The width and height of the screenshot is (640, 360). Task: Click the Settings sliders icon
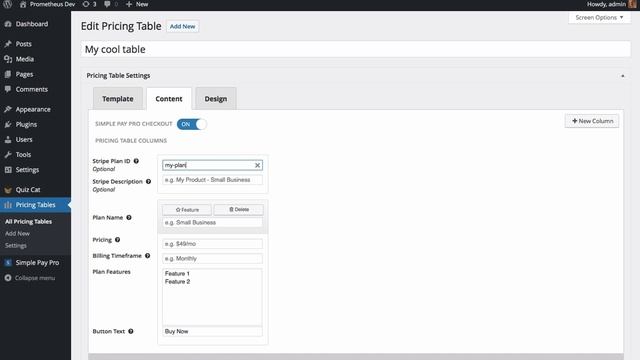(x=8, y=170)
